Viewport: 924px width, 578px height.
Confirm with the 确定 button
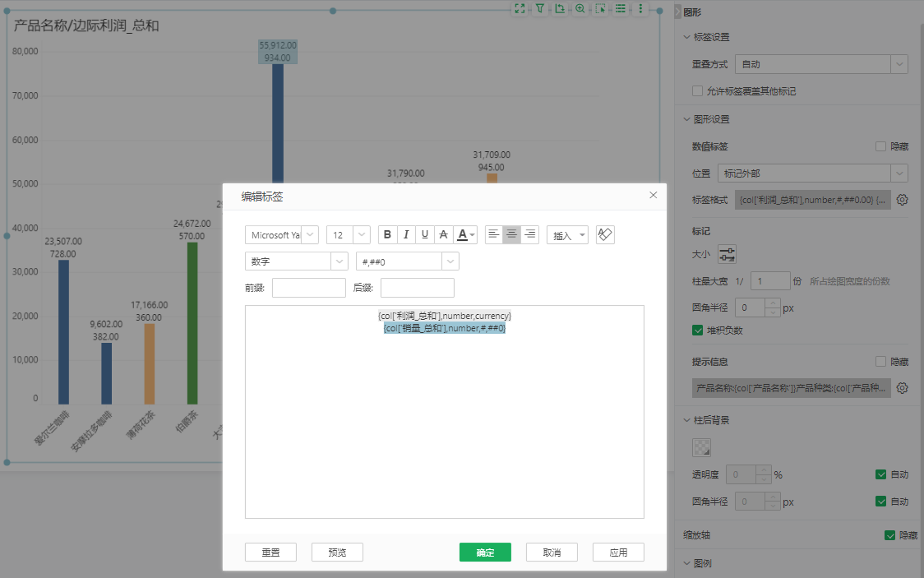pyautogui.click(x=485, y=552)
